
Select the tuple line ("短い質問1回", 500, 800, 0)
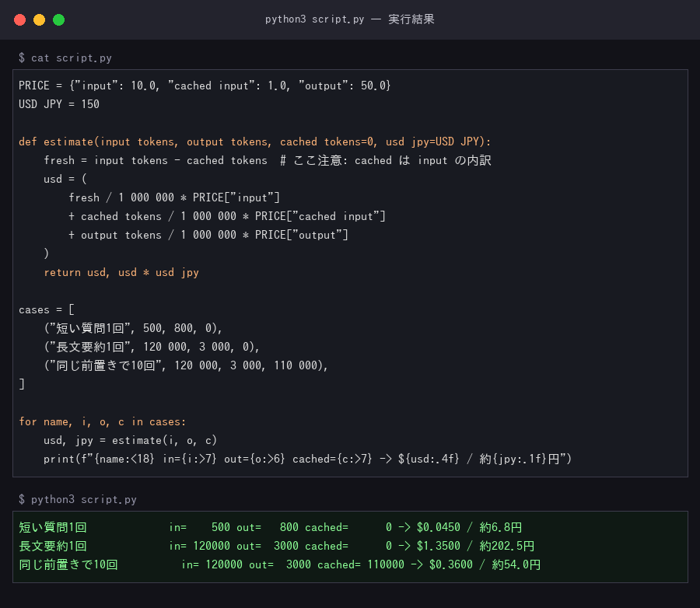point(133,329)
